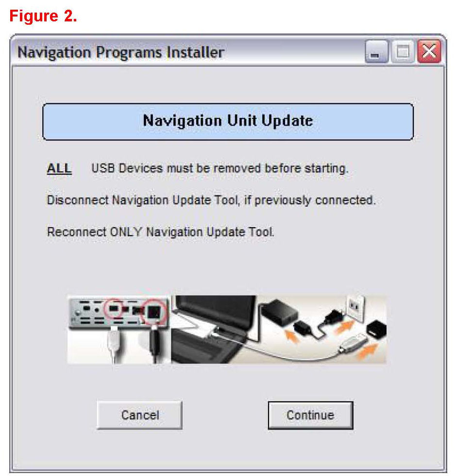457x476 pixels.
Task: Click the large red-circled square port in illustration
Action: coord(154,312)
